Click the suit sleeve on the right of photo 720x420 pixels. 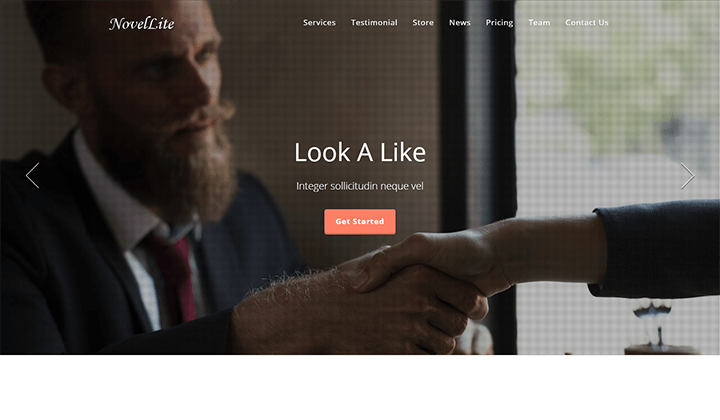point(657,248)
